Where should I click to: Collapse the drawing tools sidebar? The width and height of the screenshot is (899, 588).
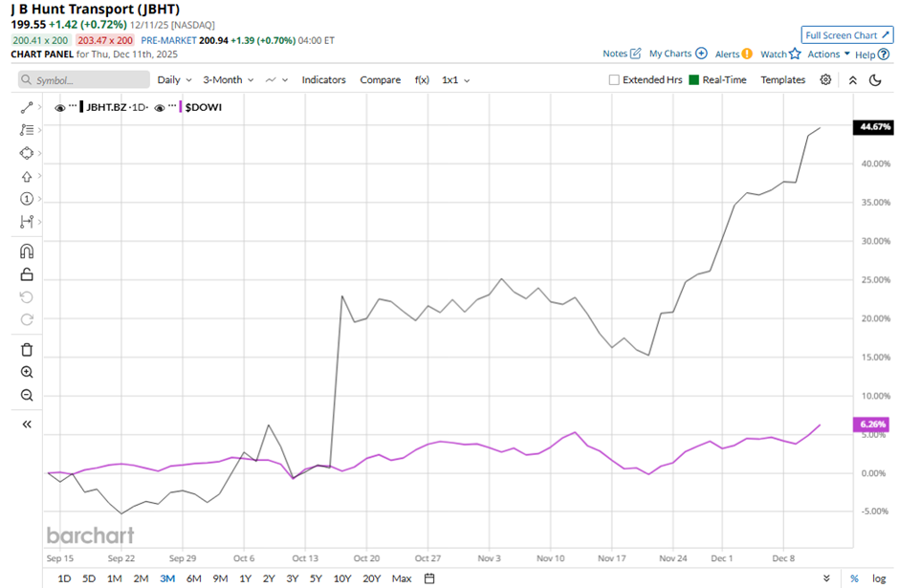[x=27, y=425]
